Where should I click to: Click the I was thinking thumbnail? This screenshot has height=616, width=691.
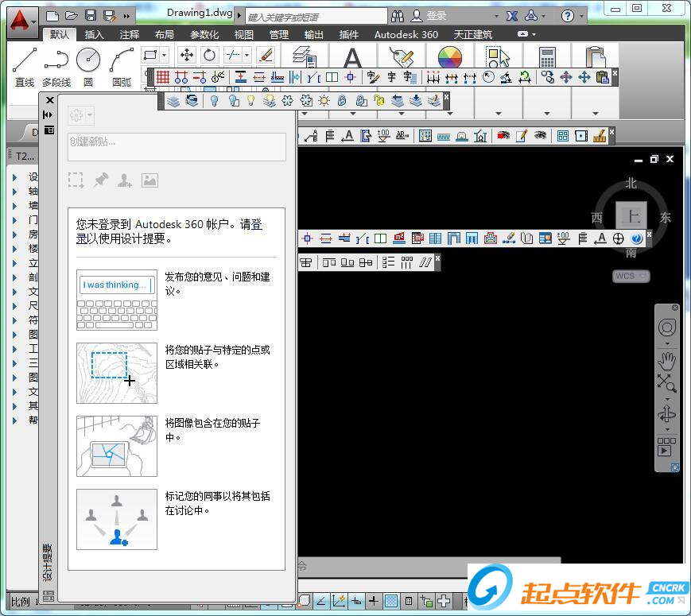(117, 300)
